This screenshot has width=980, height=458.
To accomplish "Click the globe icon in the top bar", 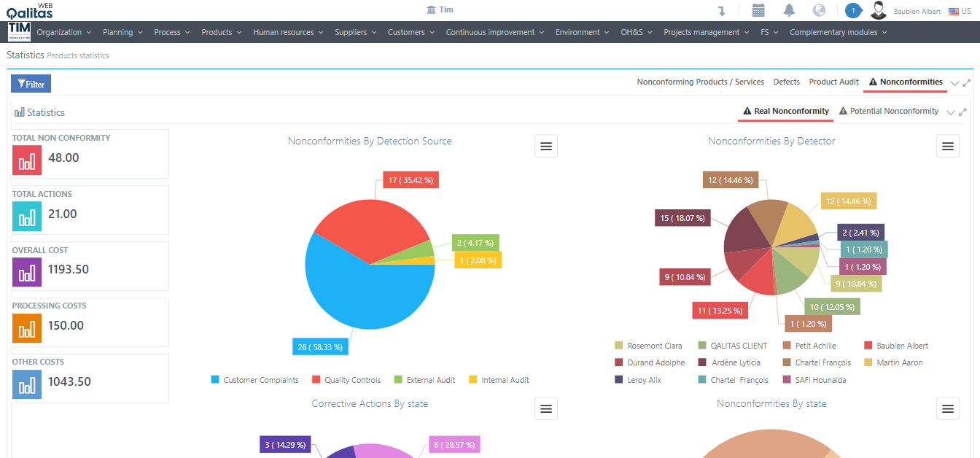I will pyautogui.click(x=819, y=10).
